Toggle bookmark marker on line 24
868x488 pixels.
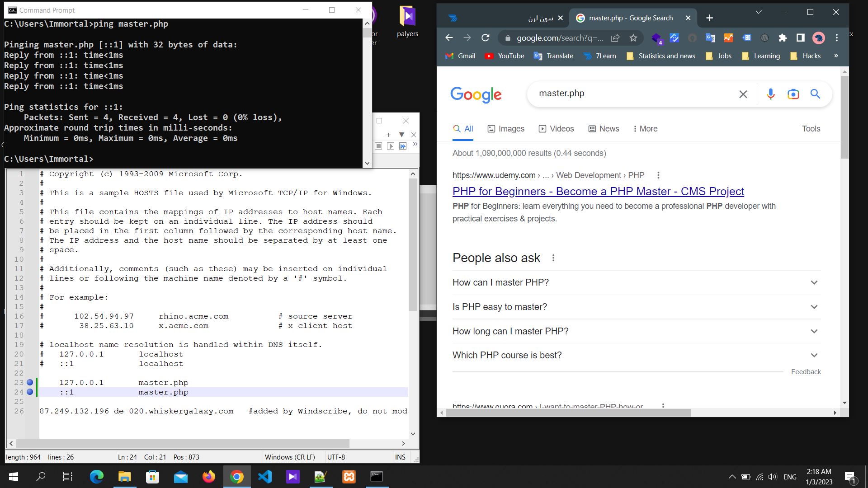[30, 392]
